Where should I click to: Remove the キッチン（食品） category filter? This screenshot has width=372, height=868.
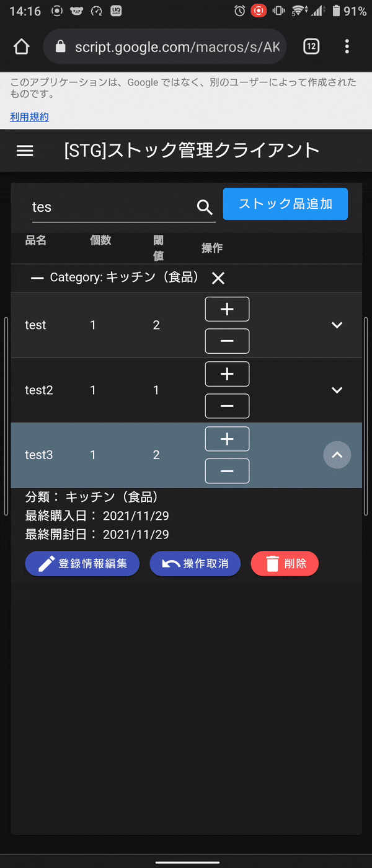click(218, 278)
